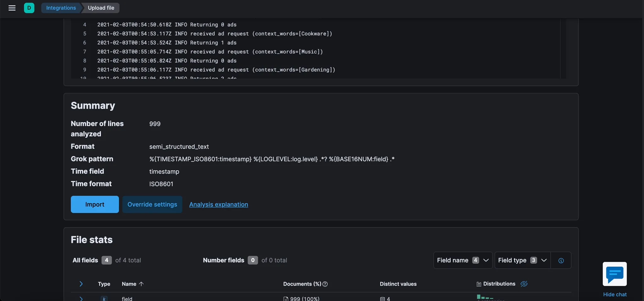This screenshot has width=644, height=301.
Task: Click the Hide chat link
Action: tap(615, 294)
